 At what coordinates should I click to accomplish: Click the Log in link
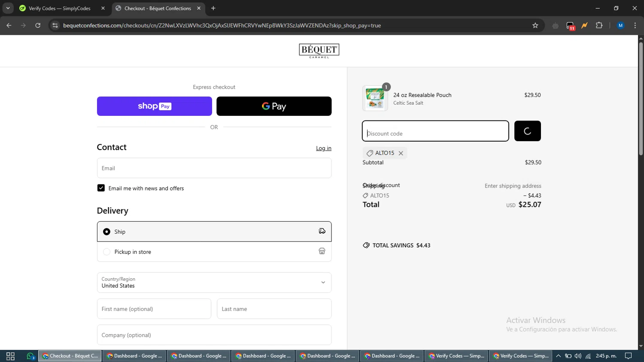click(324, 148)
